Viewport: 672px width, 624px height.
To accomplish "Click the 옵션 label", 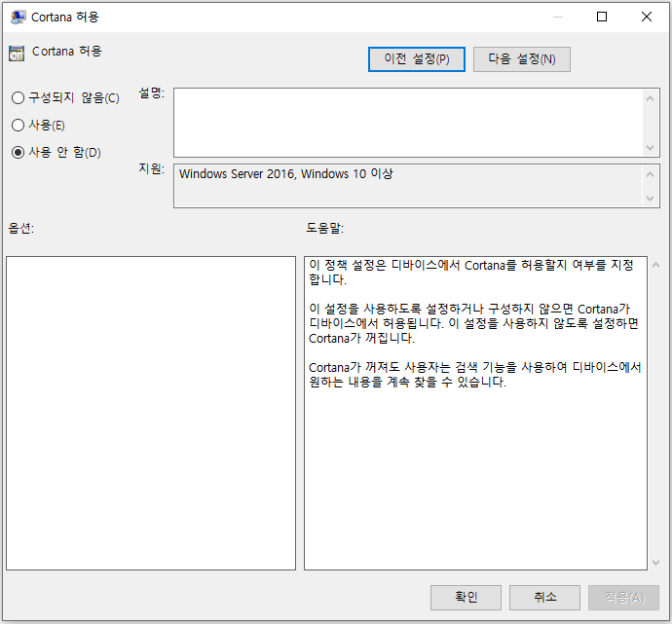I will tap(21, 228).
